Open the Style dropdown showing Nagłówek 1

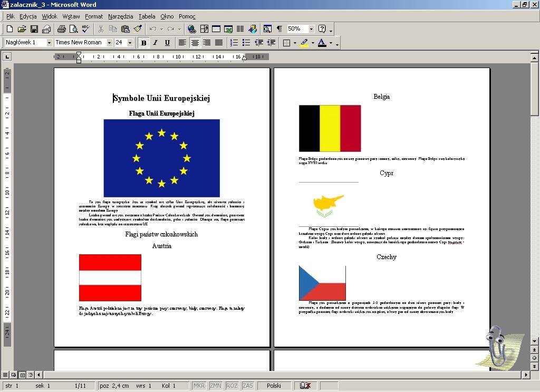coord(49,43)
